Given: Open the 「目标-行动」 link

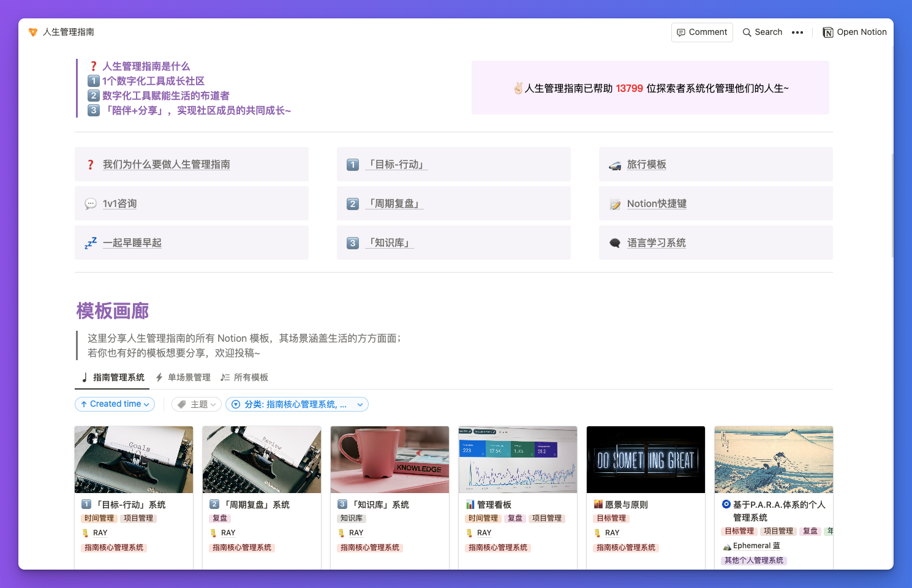Looking at the screenshot, I should (396, 164).
